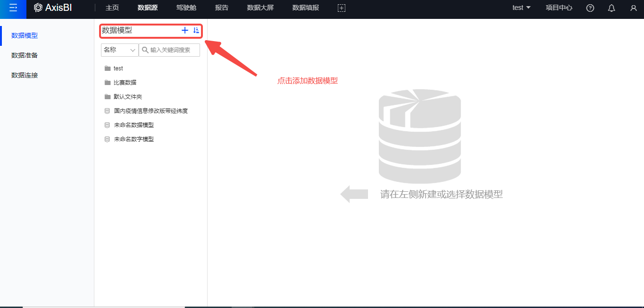Screen dimensions: 644x308
Task: Open the help question mark icon
Action: click(x=590, y=8)
